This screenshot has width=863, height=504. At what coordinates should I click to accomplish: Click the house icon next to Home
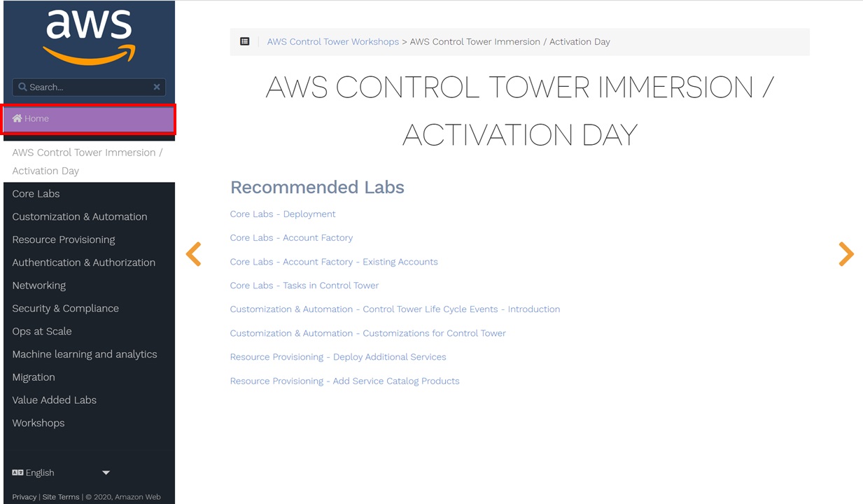pos(16,118)
